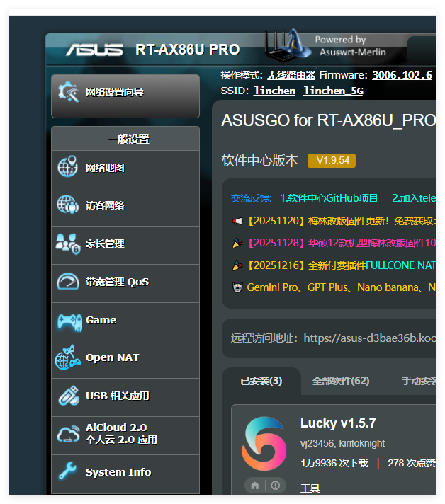The height and width of the screenshot is (504, 445).
Task: Open the linchen_5G SSID link
Action: [x=333, y=91]
